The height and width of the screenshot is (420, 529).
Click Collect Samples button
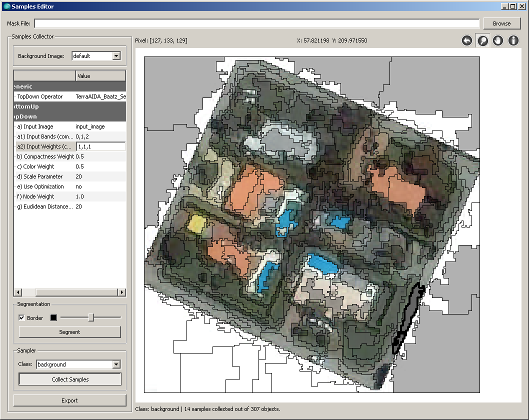[x=70, y=379]
